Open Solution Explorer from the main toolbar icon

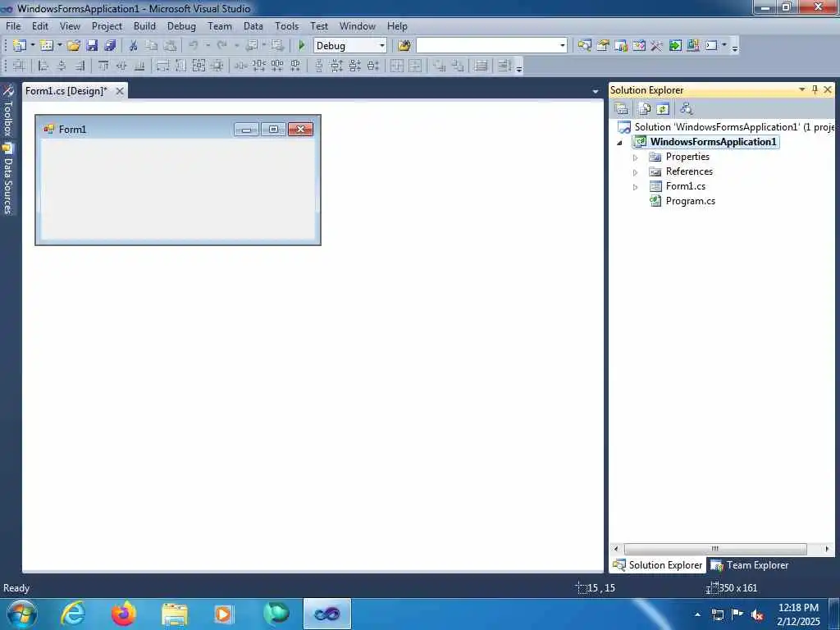[x=584, y=46]
